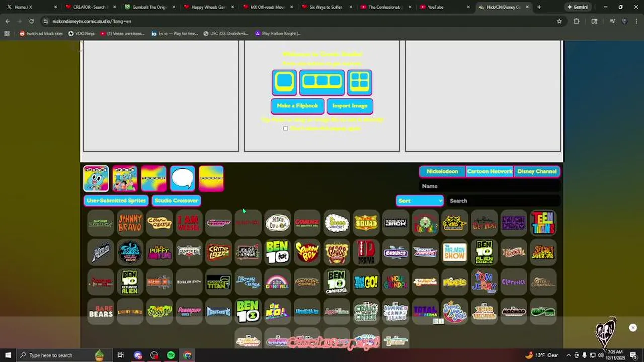Choose the Clarence show logo
Viewport: 644px width, 362px height.
tap(513, 282)
